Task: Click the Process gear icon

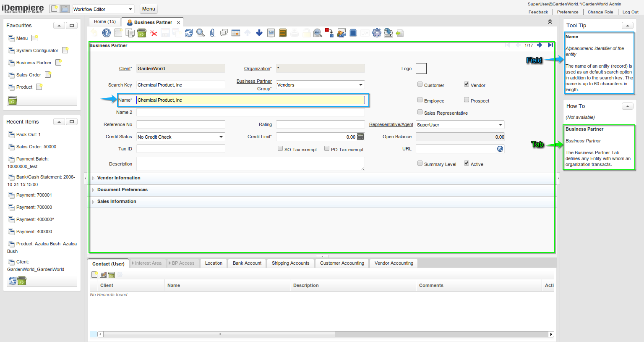Action: [x=377, y=33]
